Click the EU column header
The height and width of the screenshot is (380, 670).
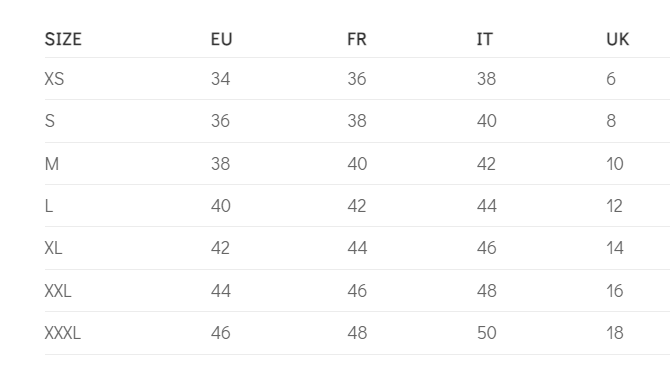(x=221, y=39)
